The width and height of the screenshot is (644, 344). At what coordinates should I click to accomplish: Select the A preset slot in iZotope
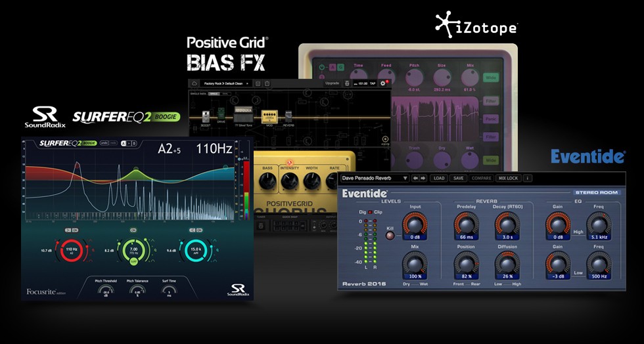tap(332, 68)
